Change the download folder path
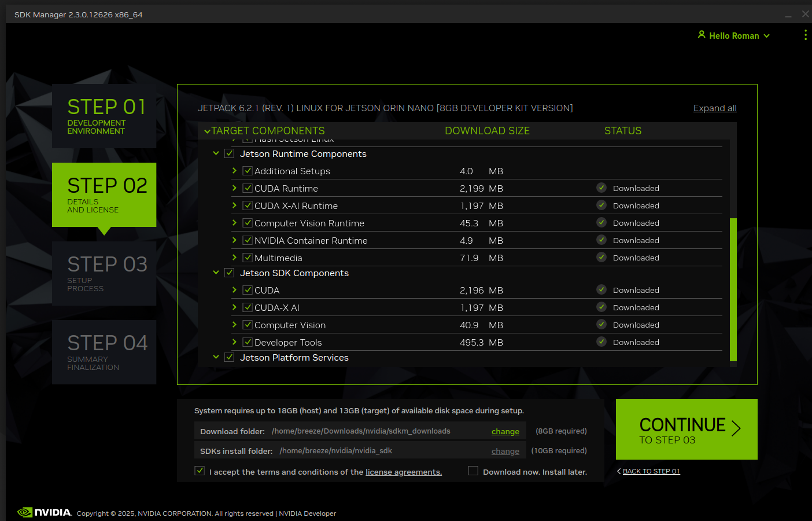Viewport: 812px width, 521px height. 505,431
